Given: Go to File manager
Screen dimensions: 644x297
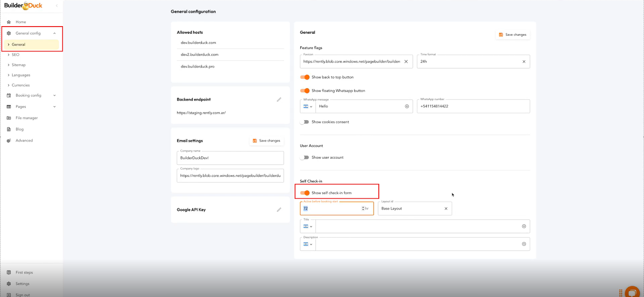Looking at the screenshot, I should (x=27, y=118).
